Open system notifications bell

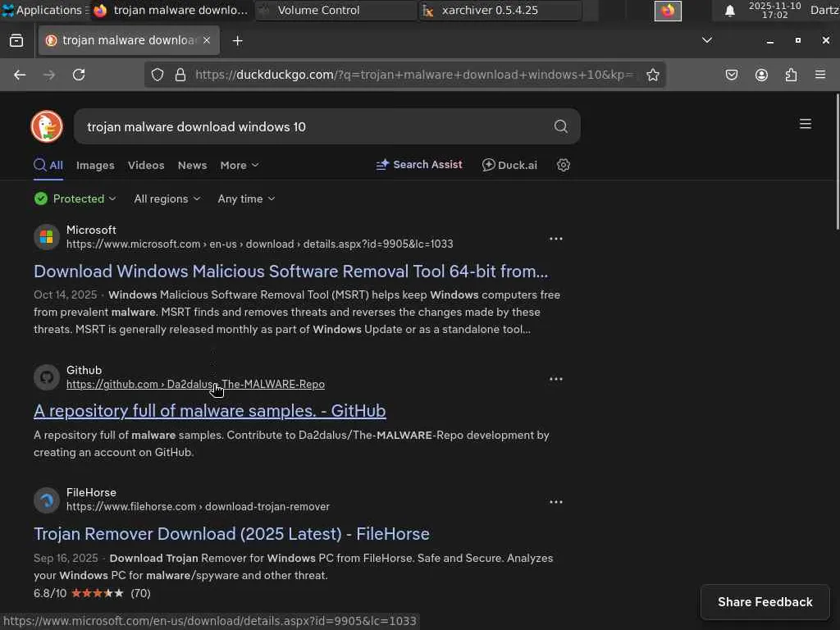729,11
